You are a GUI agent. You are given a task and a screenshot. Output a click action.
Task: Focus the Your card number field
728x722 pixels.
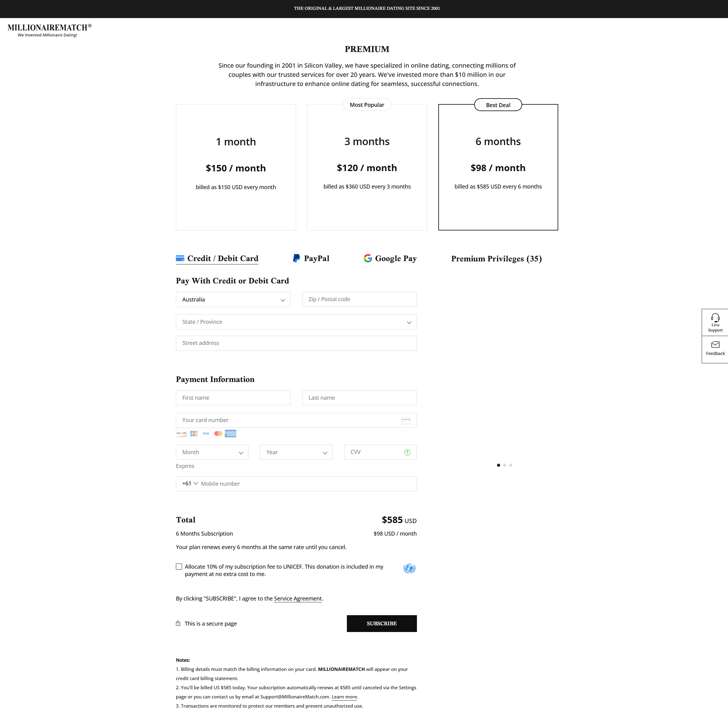296,420
